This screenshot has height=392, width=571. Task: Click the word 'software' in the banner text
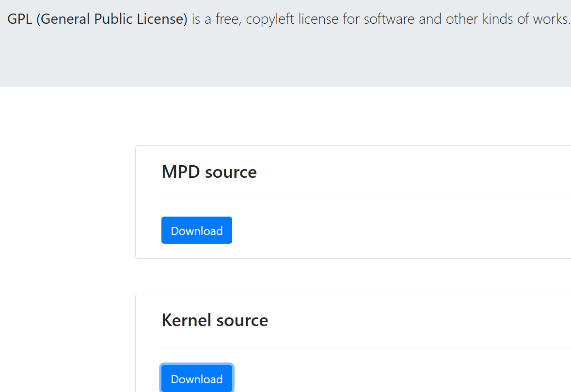[x=390, y=19]
